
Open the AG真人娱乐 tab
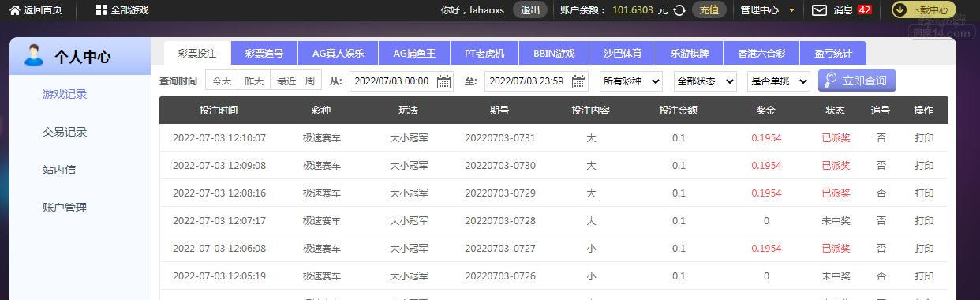point(338,54)
